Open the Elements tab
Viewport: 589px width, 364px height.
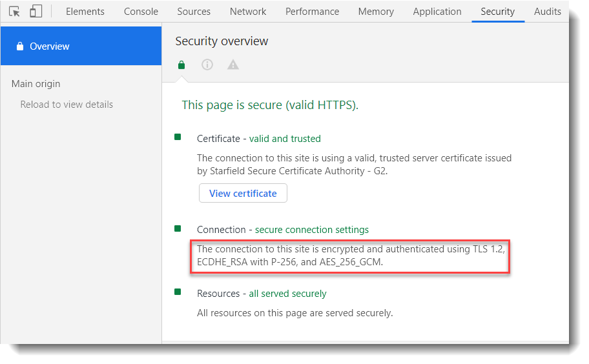pos(85,12)
